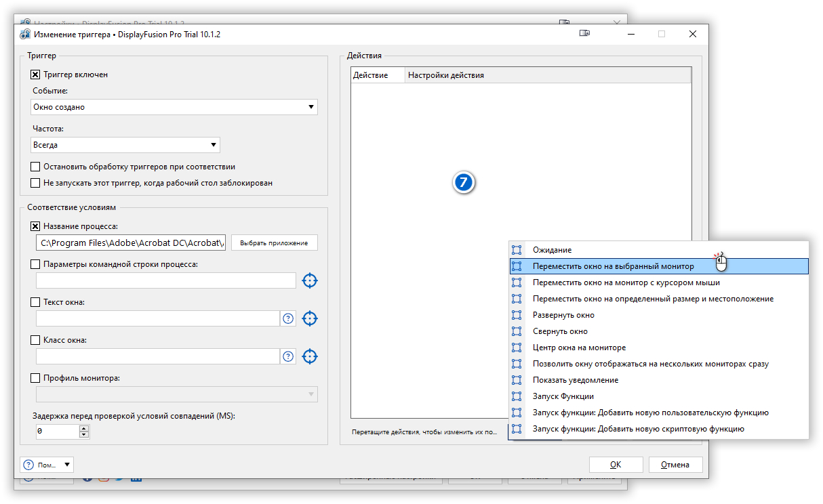The width and height of the screenshot is (823, 504).
Task: Choose Центр окна на мониторе entry
Action: (658, 348)
